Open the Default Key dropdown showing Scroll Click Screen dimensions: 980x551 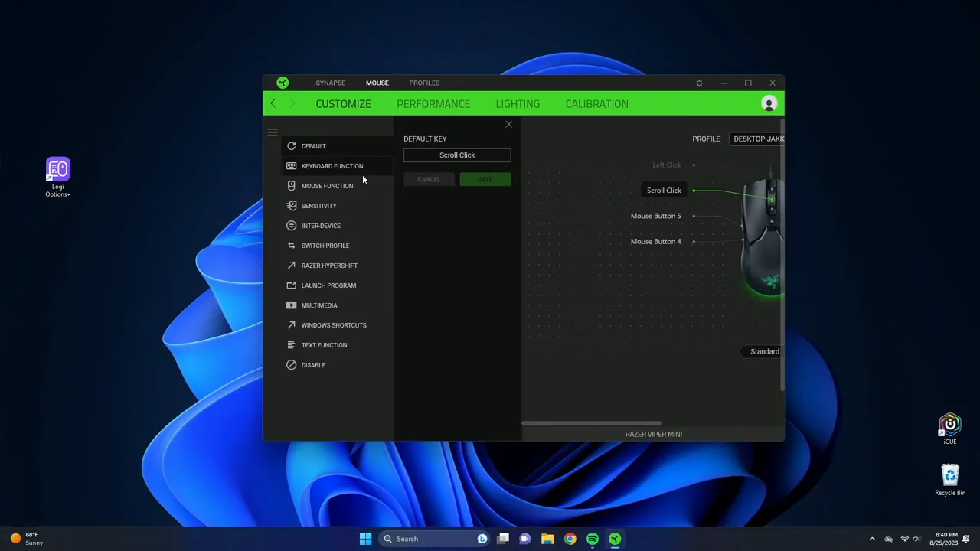click(x=457, y=155)
